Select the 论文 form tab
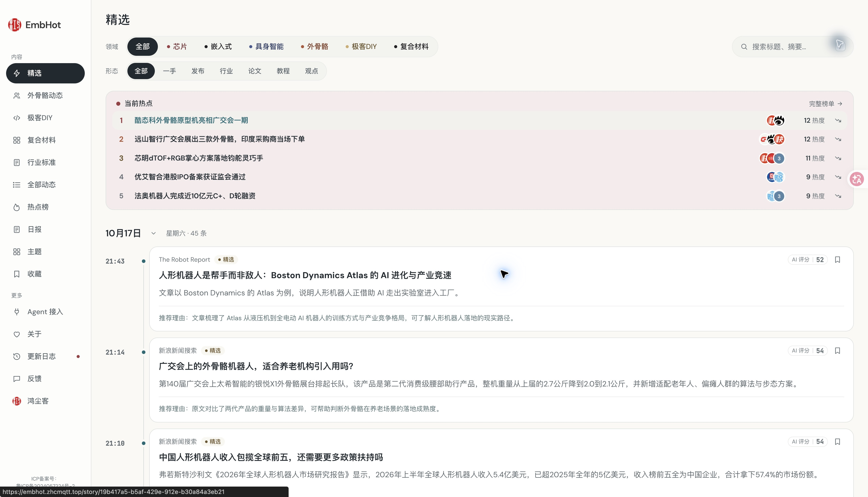The image size is (868, 497). click(255, 71)
